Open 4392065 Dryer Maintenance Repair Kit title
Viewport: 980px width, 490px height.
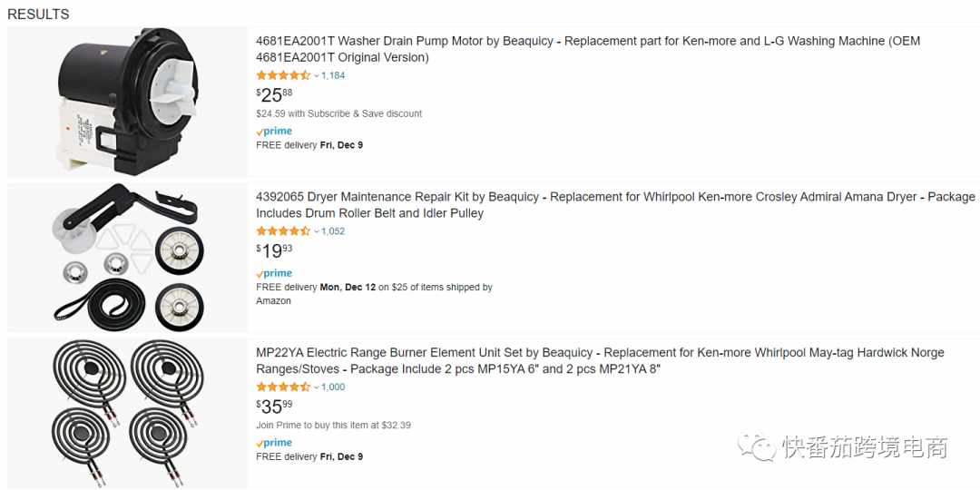[x=615, y=205]
